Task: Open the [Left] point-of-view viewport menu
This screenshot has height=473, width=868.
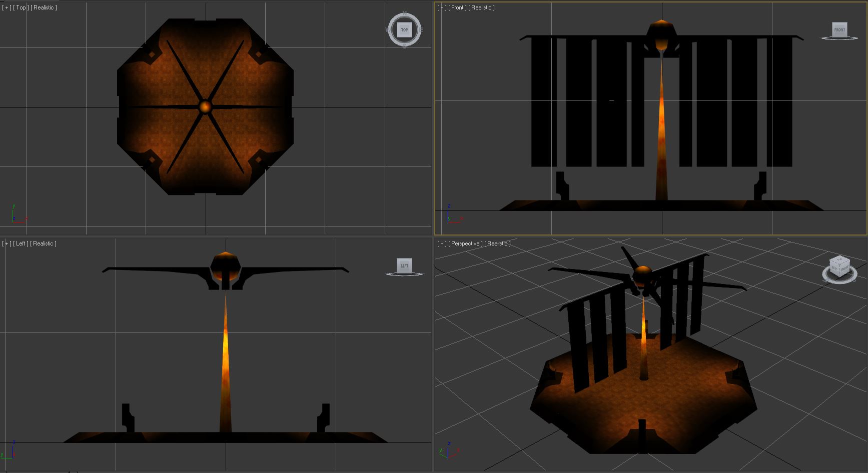Action: (21, 243)
